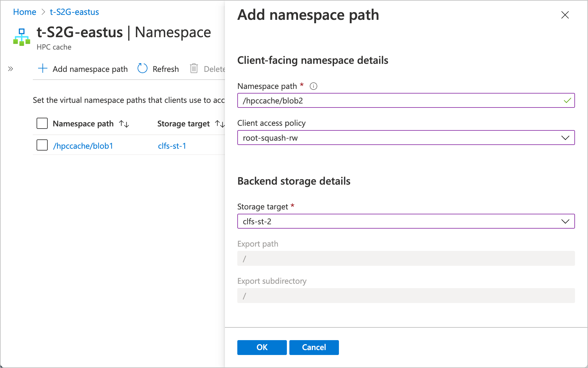Check the /hpccache/blob1 row checkbox
588x368 pixels.
click(42, 145)
